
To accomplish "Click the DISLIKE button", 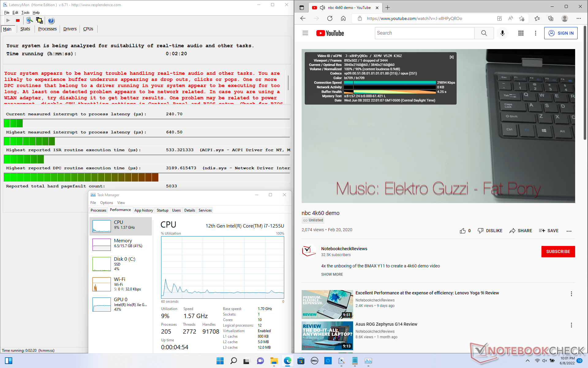I will [490, 231].
